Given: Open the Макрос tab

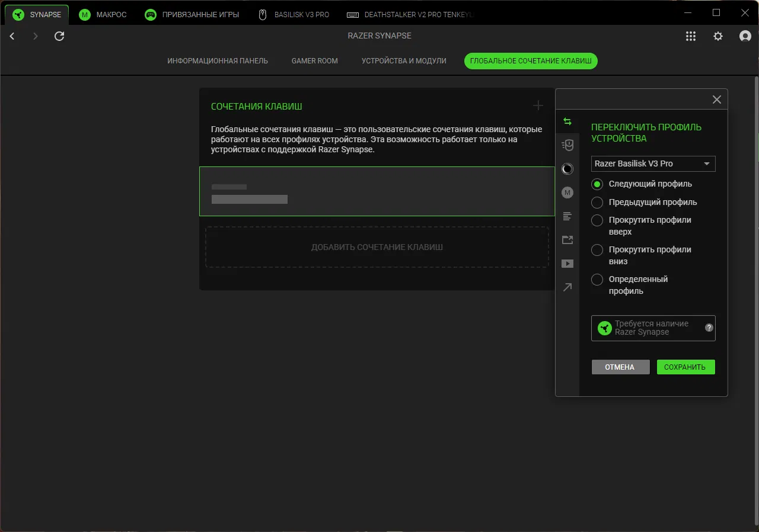Looking at the screenshot, I should (x=103, y=14).
